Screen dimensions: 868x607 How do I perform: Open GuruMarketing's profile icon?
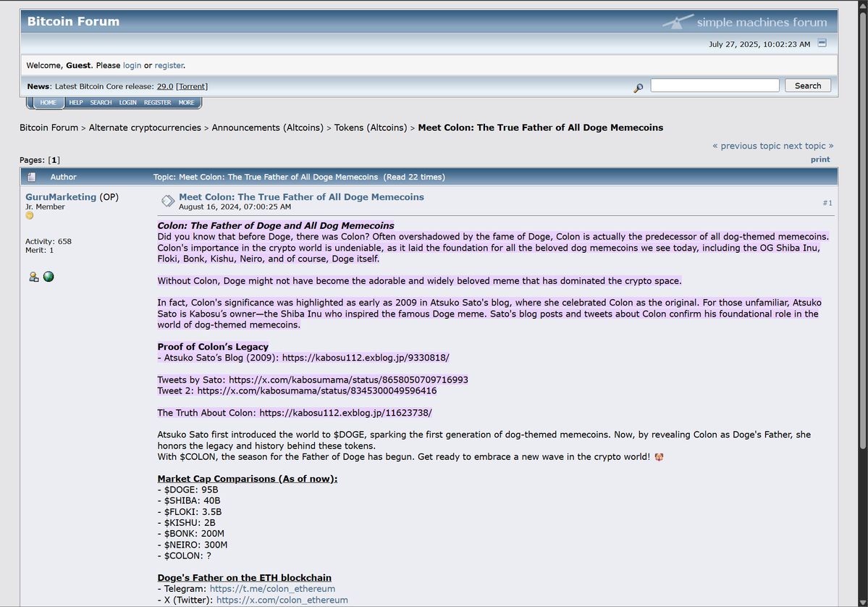pos(34,277)
